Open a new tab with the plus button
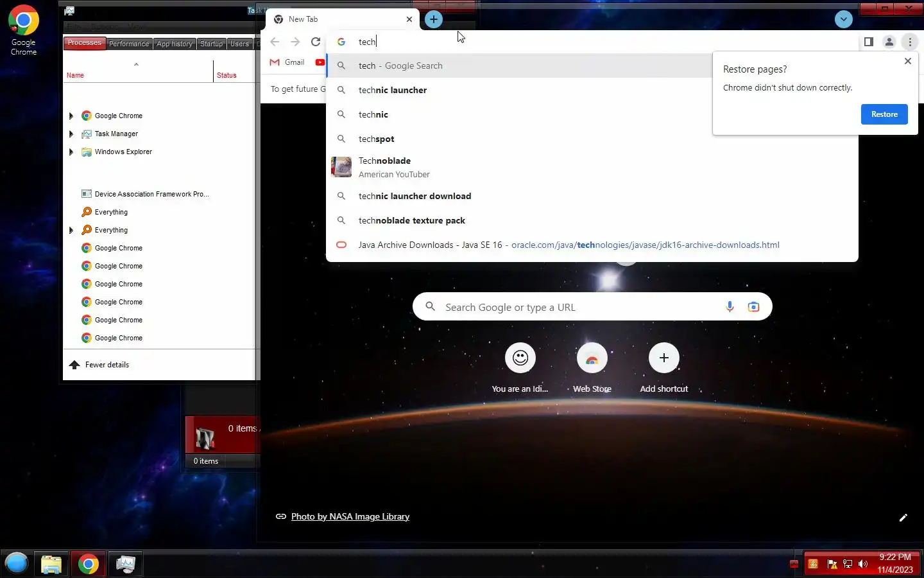Screen dimensions: 924x578 (x=434, y=19)
